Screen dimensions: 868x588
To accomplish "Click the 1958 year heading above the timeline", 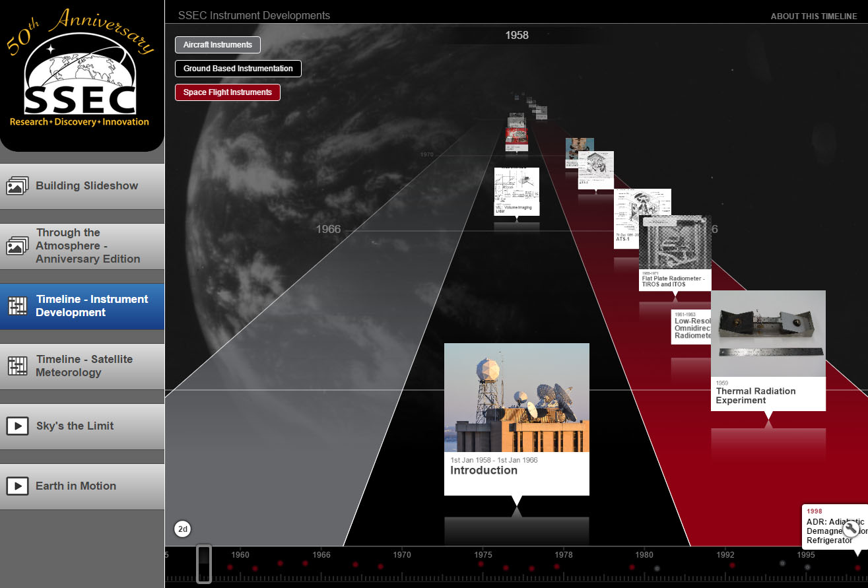I will pos(517,35).
